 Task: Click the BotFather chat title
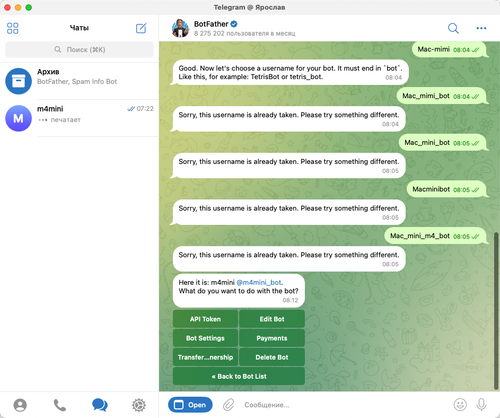coord(211,24)
